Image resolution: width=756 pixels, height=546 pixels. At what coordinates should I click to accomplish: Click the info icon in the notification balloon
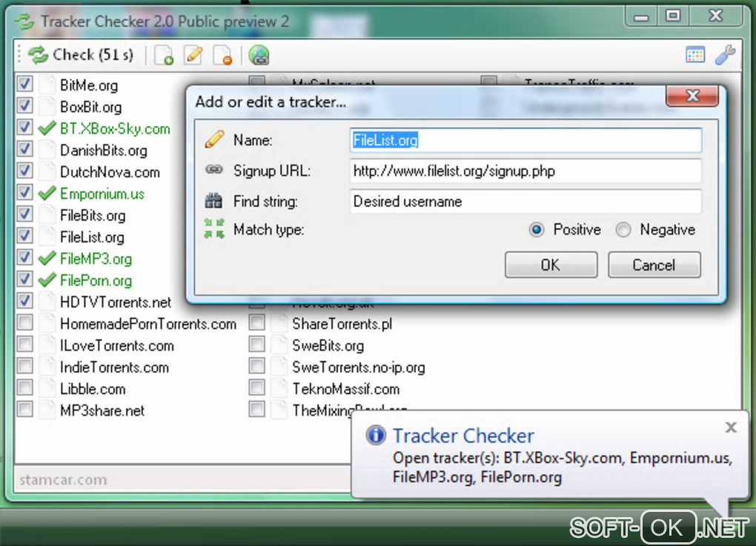[376, 435]
